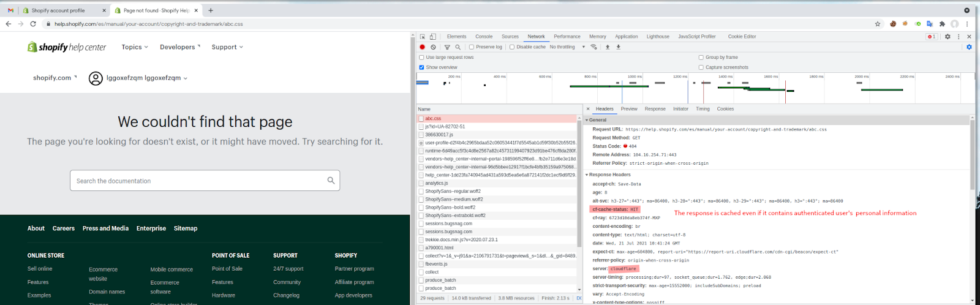Open DevTools more options menu

tap(959, 37)
